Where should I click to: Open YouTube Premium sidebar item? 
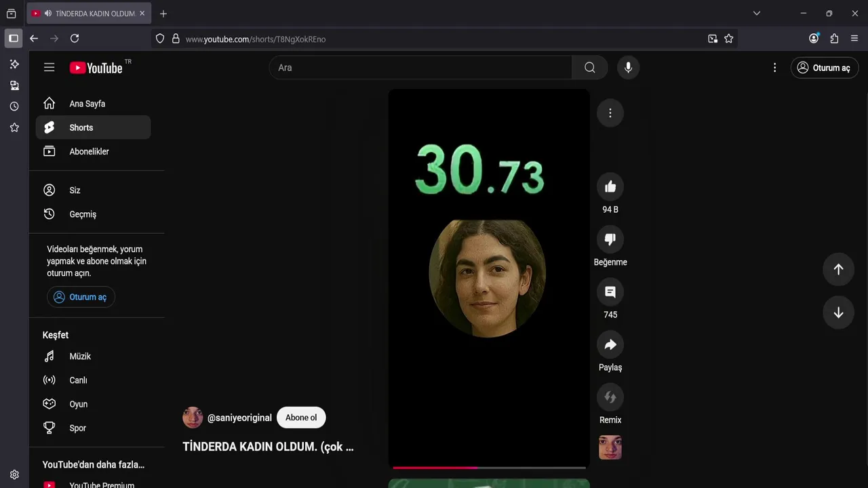(93, 485)
